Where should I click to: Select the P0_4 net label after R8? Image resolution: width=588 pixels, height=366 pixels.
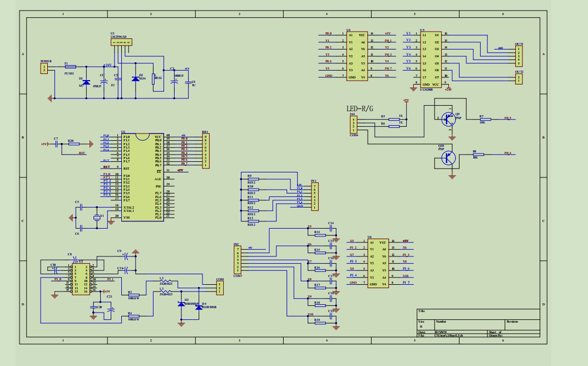tap(508, 153)
